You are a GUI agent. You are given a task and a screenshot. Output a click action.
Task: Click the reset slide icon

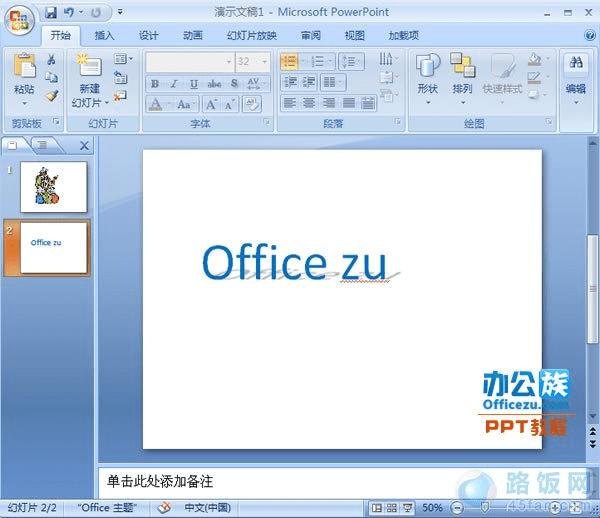point(121,77)
